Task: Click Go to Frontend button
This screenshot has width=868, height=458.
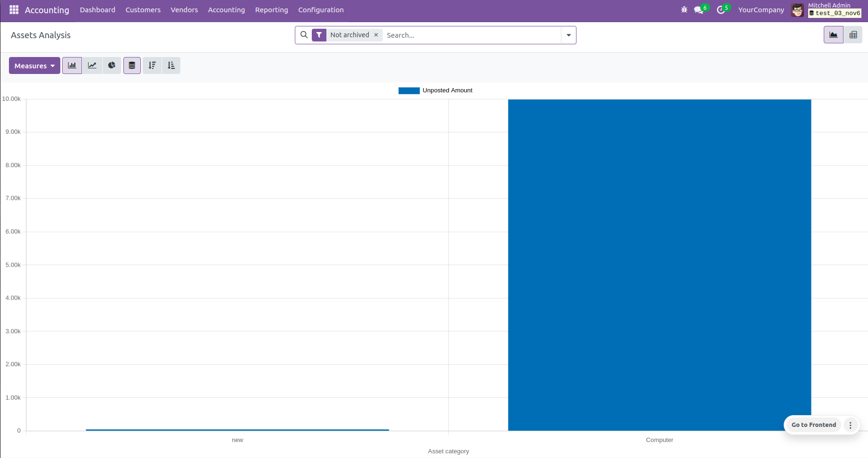Action: pyautogui.click(x=813, y=425)
